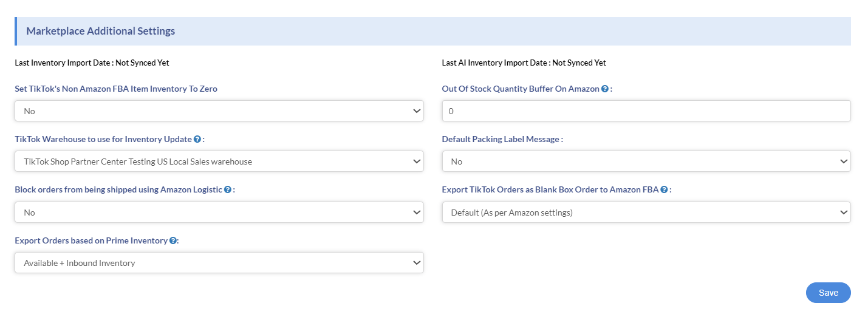Click Set TikTok's Non Amazon FBA Item label
Image resolution: width=868 pixels, height=320 pixels.
pos(116,89)
